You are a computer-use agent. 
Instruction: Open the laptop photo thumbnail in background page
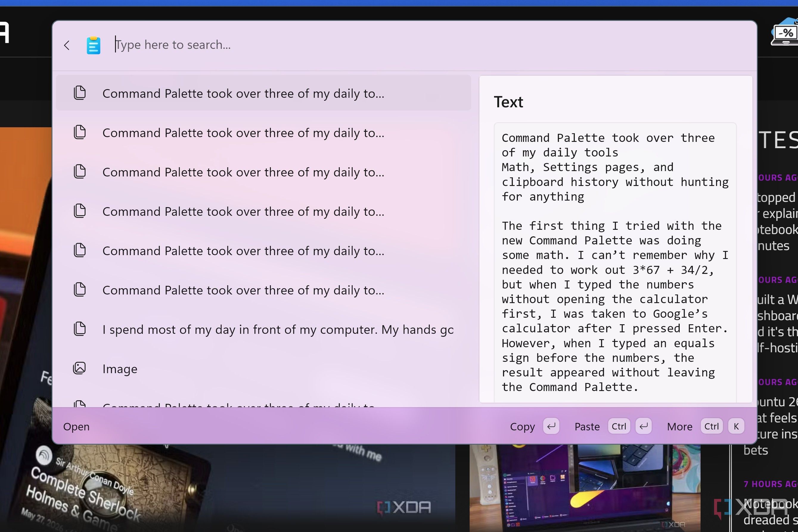[585, 488]
